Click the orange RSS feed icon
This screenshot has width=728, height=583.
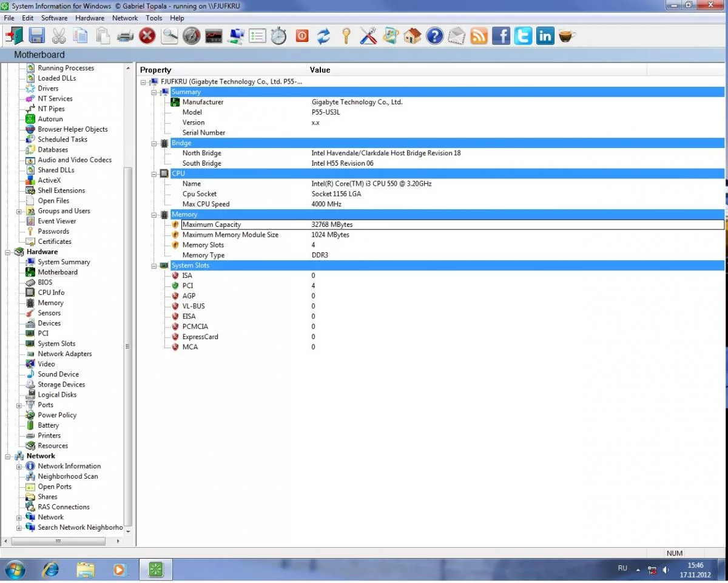(x=479, y=36)
